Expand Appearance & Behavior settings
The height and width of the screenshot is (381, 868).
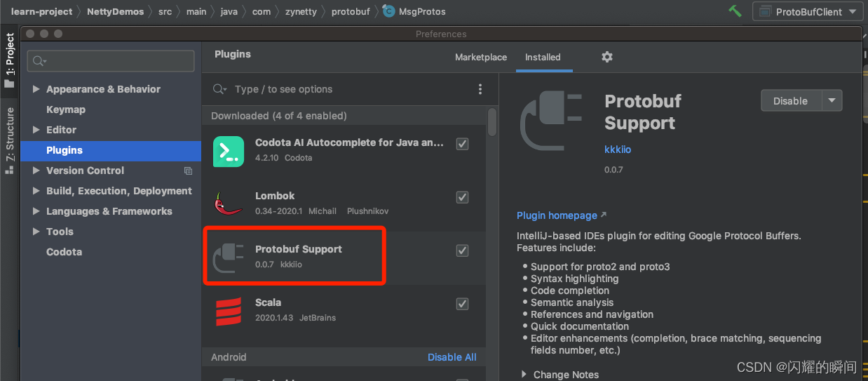(36, 89)
